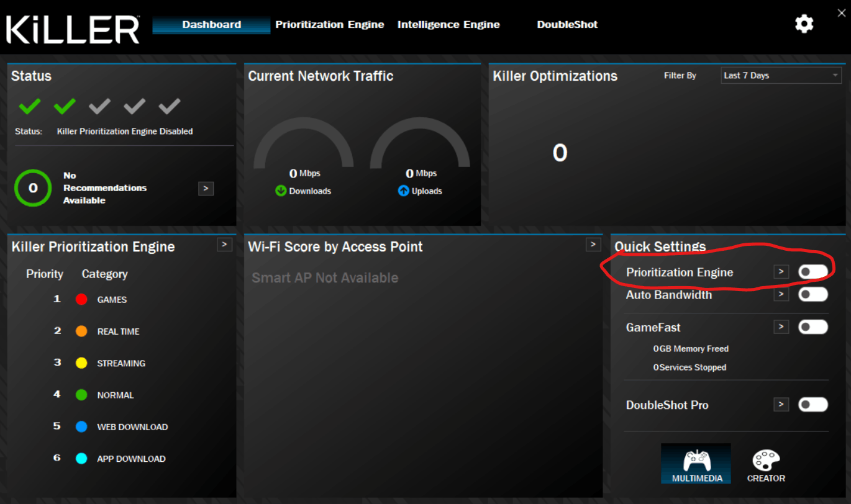Expand the Killer Prioritization Engine panel

224,245
